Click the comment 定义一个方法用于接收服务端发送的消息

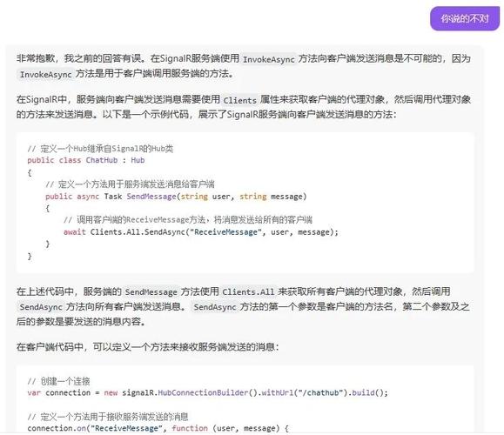click(x=108, y=417)
